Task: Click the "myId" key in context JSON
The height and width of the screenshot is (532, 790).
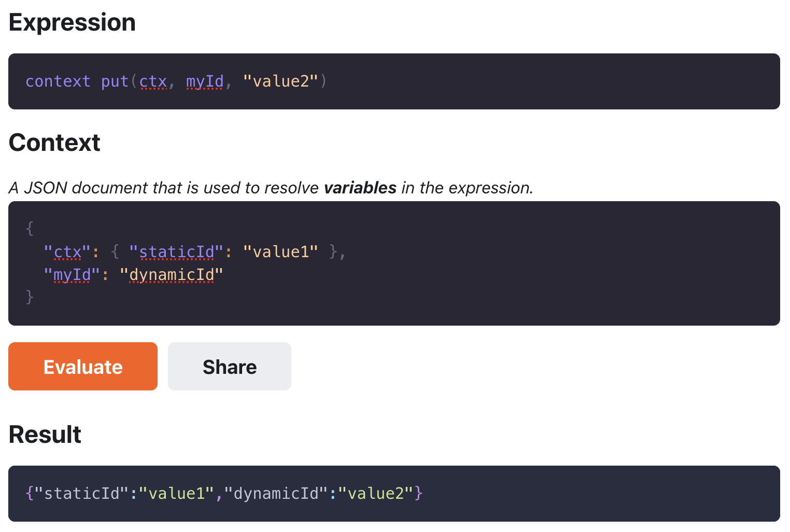Action: 72,275
